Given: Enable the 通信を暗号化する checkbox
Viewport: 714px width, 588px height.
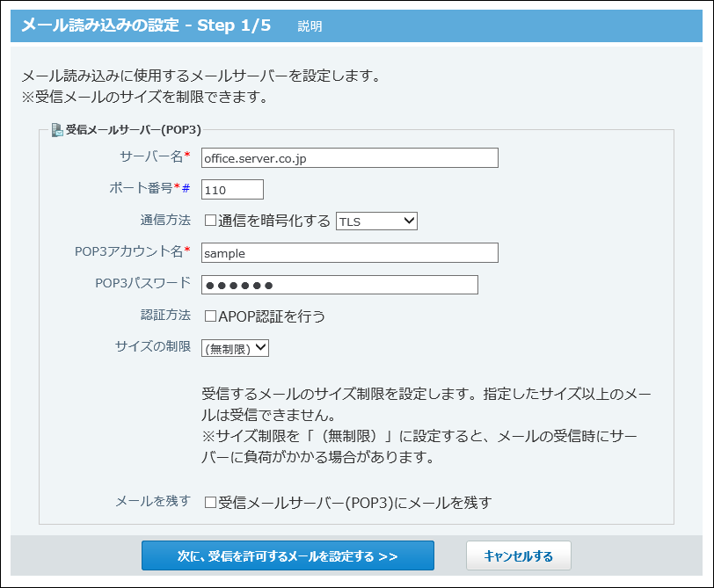Looking at the screenshot, I should (210, 221).
